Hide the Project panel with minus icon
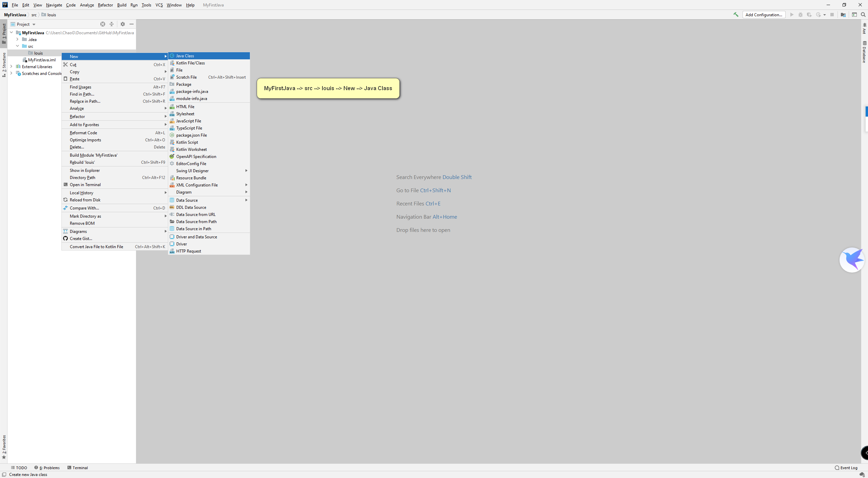Screen dimensions: 868x478 (132, 24)
